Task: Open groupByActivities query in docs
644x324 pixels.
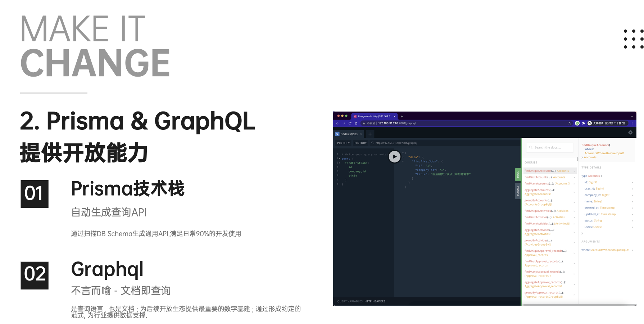Action: click(549, 242)
